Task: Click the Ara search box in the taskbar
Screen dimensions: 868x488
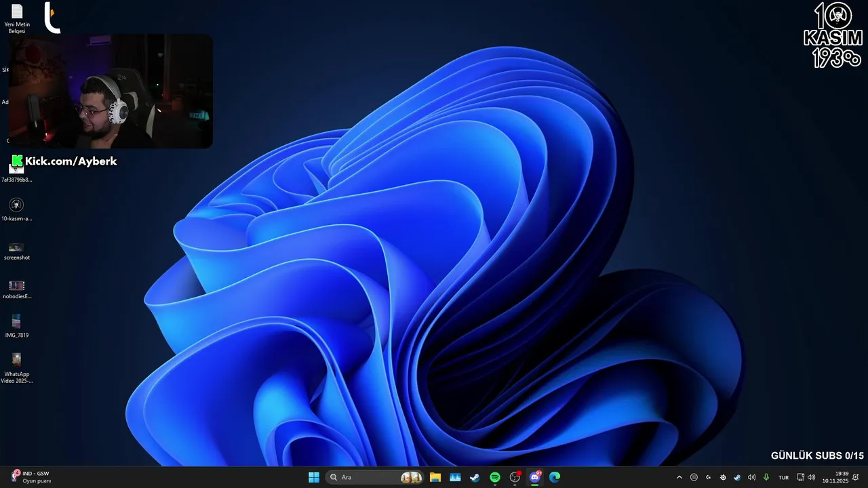Action: [375, 477]
